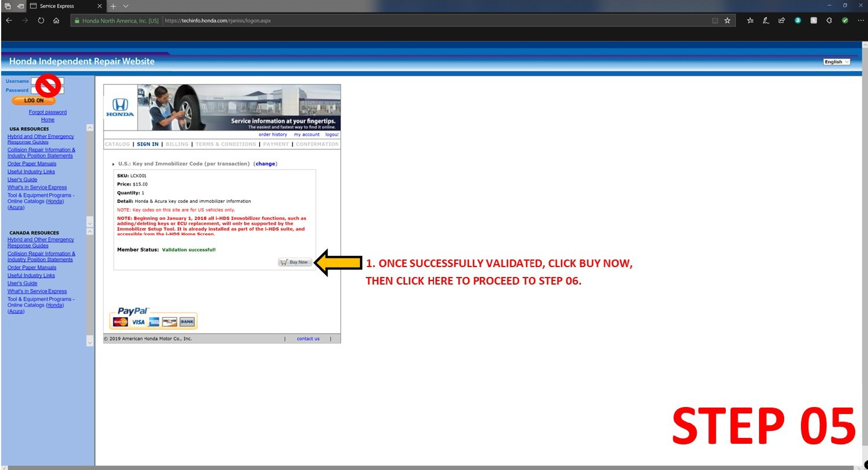Open USA Hybrid and Other Emergency Response Guides
This screenshot has height=470, width=868.
point(41,139)
